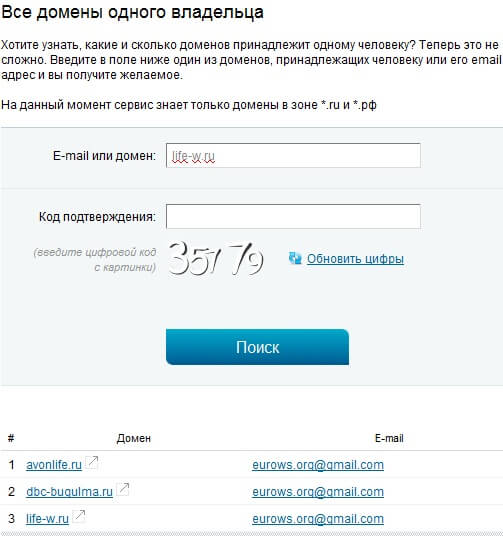Click the Обновить цифры link
The image size is (503, 542).
[x=355, y=259]
